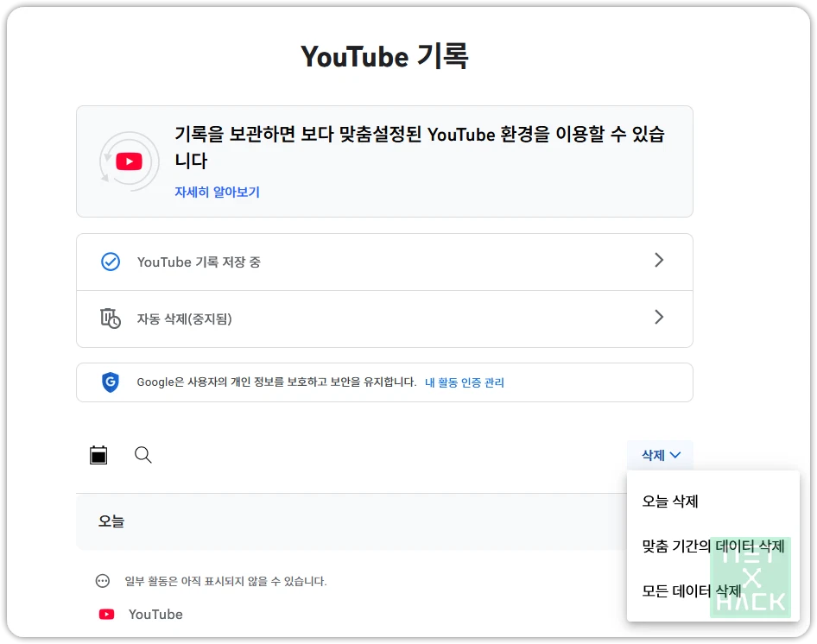Click the YouTube history refresh logo icon

[x=129, y=161]
